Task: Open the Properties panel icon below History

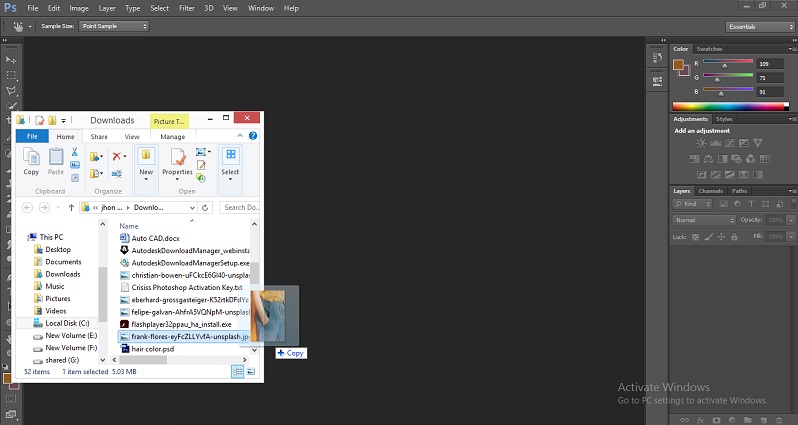Action: click(657, 80)
